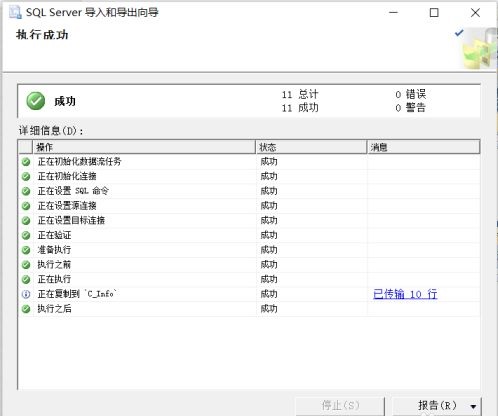498x416 pixels.
Task: Sort by the 状态 column header
Action: pos(311,147)
